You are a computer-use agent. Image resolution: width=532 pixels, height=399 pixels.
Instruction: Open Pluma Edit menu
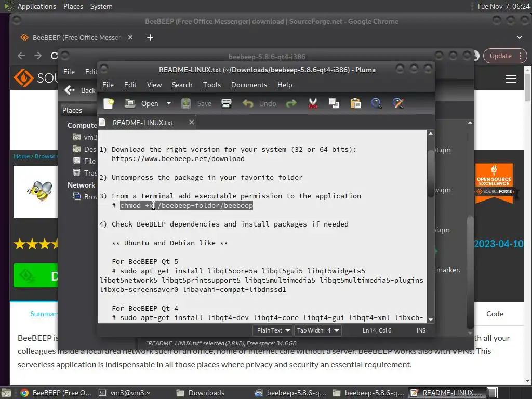coord(130,85)
